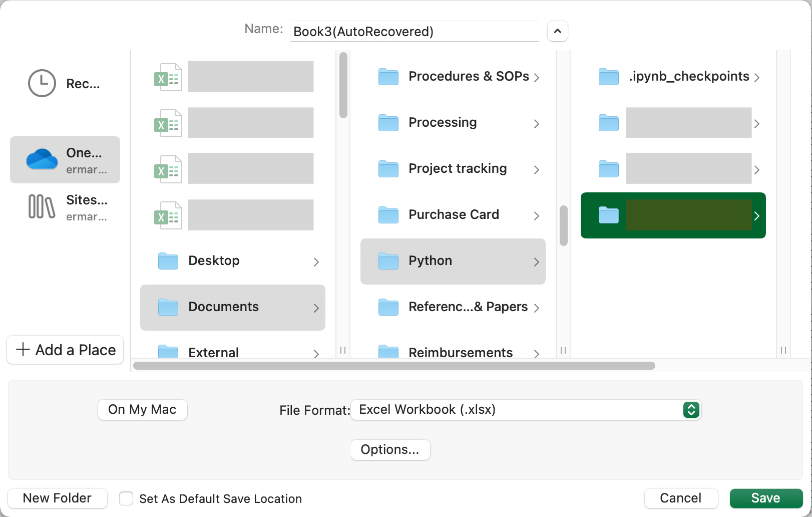Select the Python folder name
Viewport: 812px width, 517px height.
tap(430, 261)
